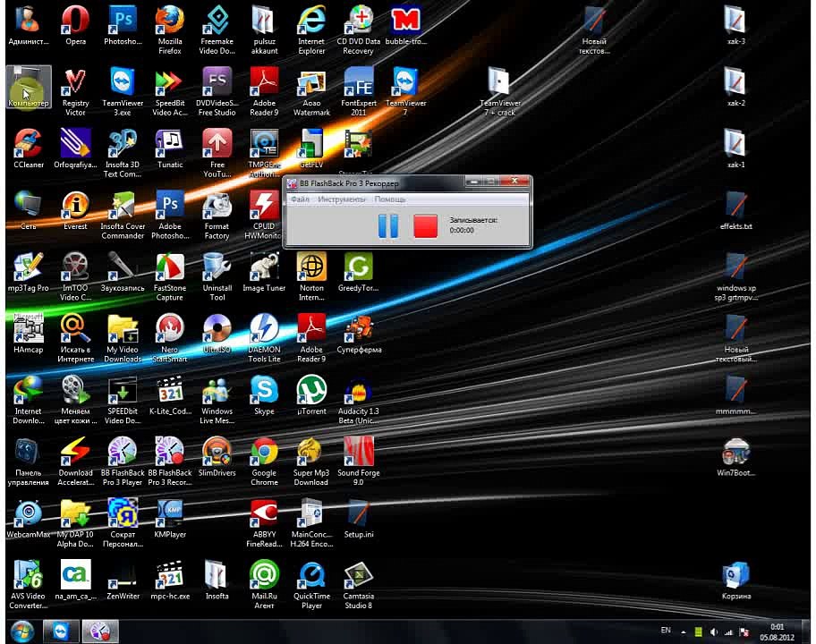This screenshot has width=816, height=644.
Task: Open the Файл menu in the recorder
Action: (x=300, y=199)
